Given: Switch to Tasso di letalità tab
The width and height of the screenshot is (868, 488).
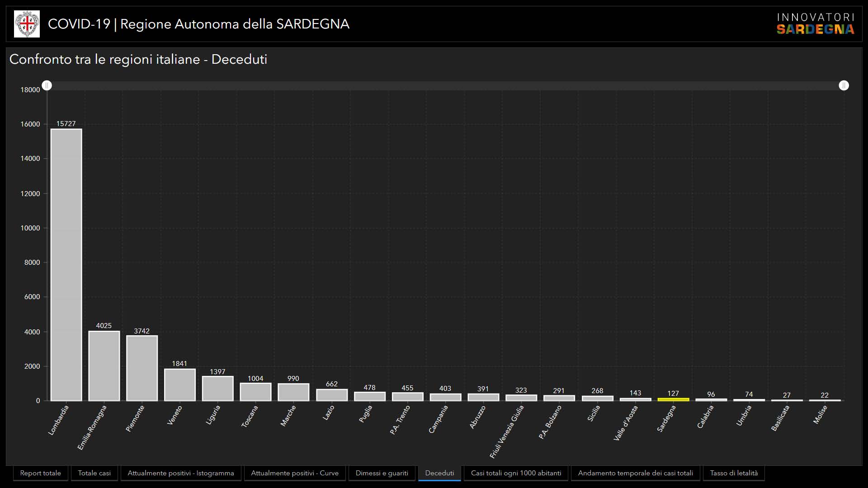Looking at the screenshot, I should click(733, 473).
